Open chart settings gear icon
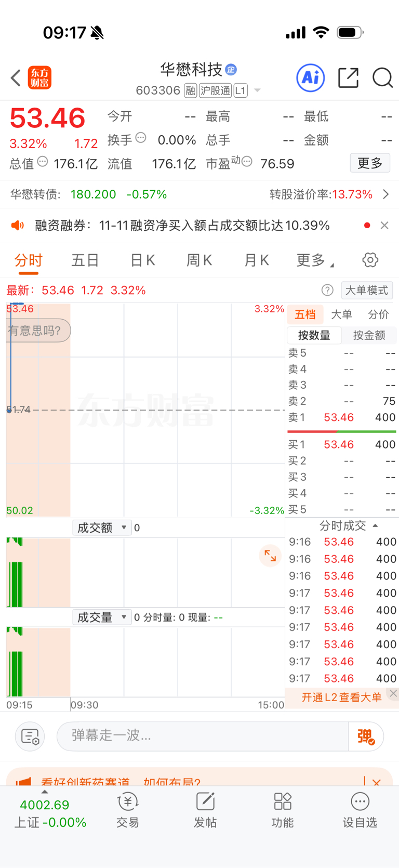The width and height of the screenshot is (399, 868). point(370,260)
